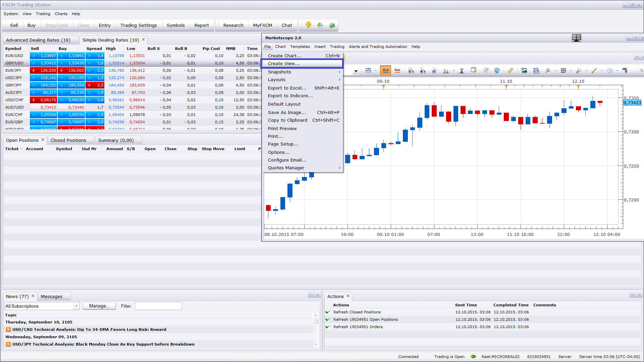
Task: Expand the Snapshots submenu
Action: (x=303, y=72)
